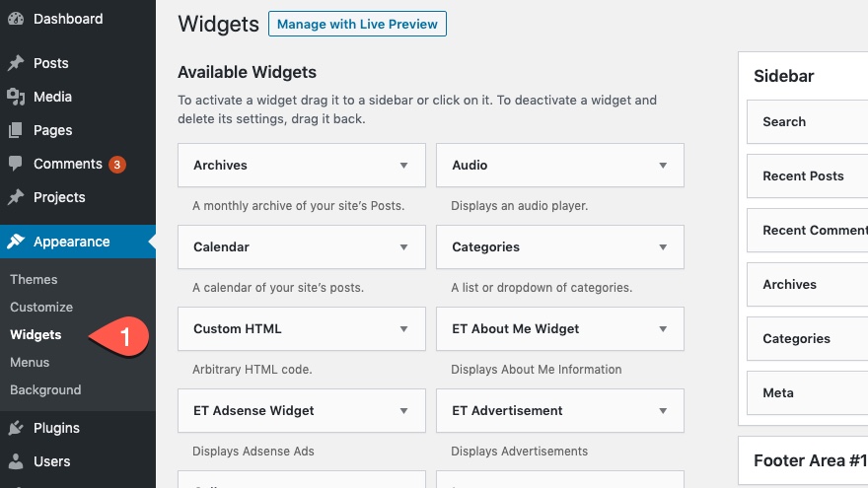Click the Projects pin icon
This screenshot has width=868, height=488.
pyautogui.click(x=16, y=197)
